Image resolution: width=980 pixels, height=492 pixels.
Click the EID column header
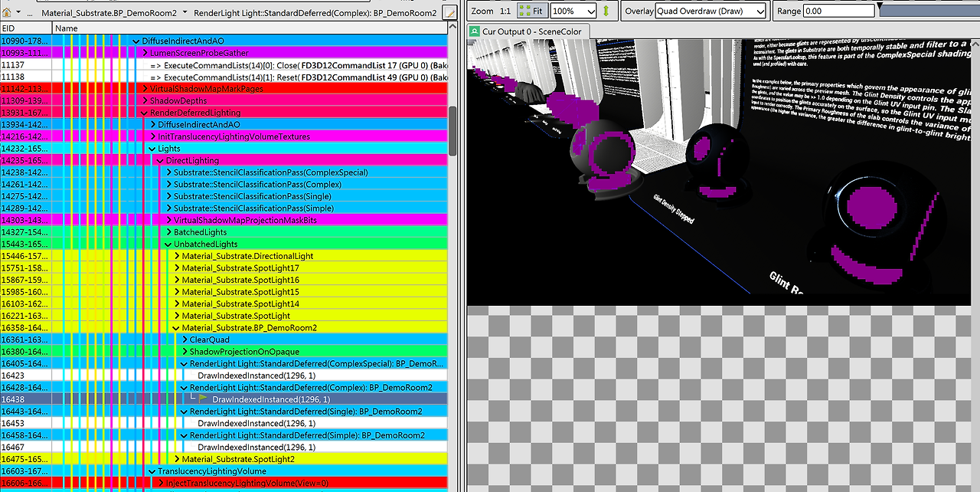click(x=26, y=28)
